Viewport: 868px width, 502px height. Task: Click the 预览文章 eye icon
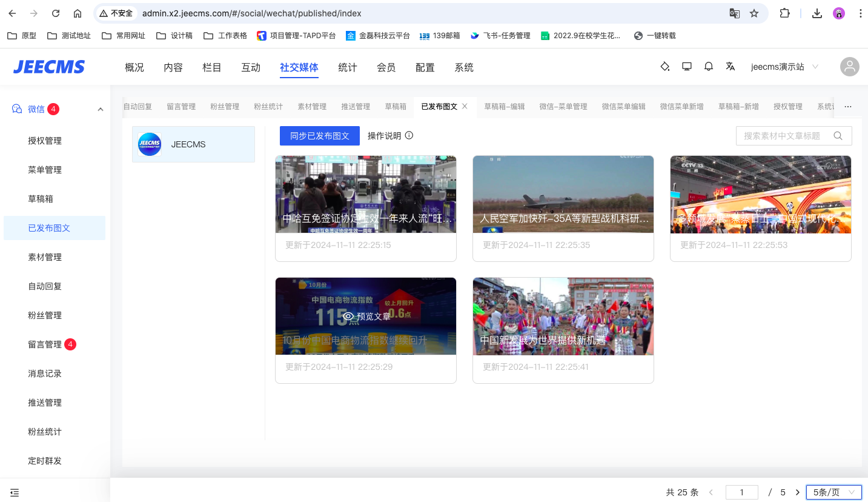tap(348, 316)
